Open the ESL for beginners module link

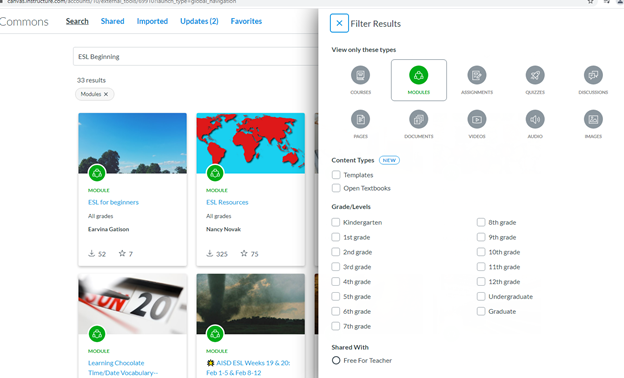[x=113, y=202]
